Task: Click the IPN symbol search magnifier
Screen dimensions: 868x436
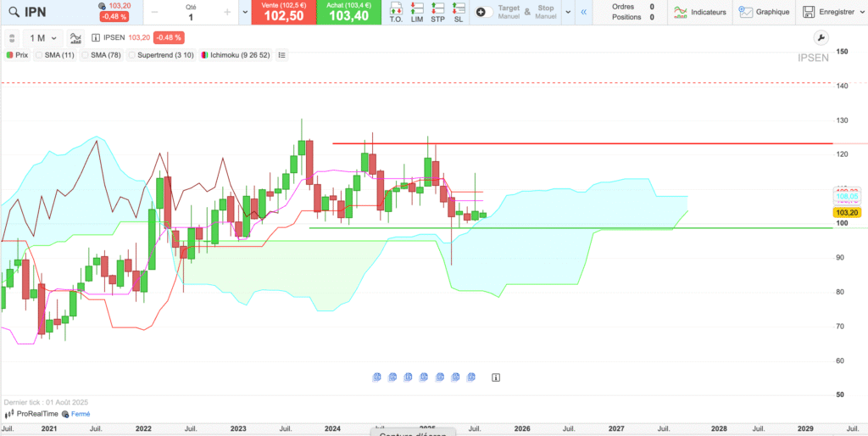Action: tap(13, 12)
